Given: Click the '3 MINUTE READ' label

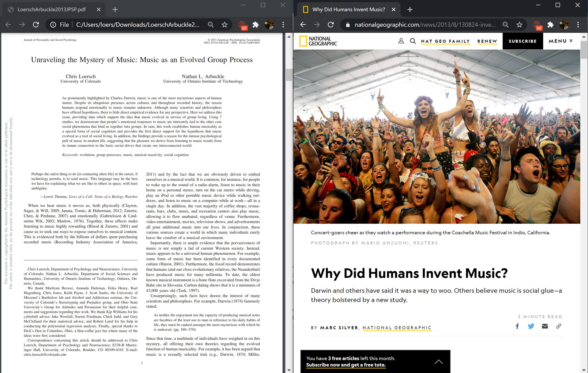Looking at the screenshot, I should [540, 317].
